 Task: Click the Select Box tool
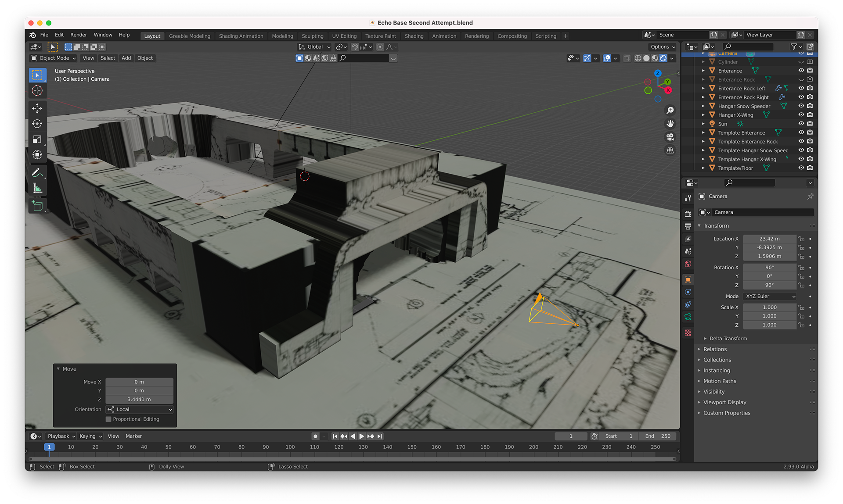[37, 75]
